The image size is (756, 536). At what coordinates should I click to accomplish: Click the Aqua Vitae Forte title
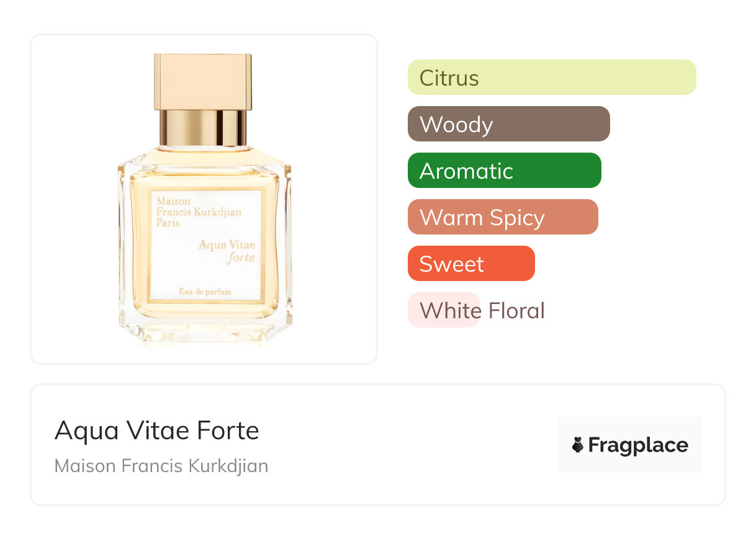click(157, 431)
